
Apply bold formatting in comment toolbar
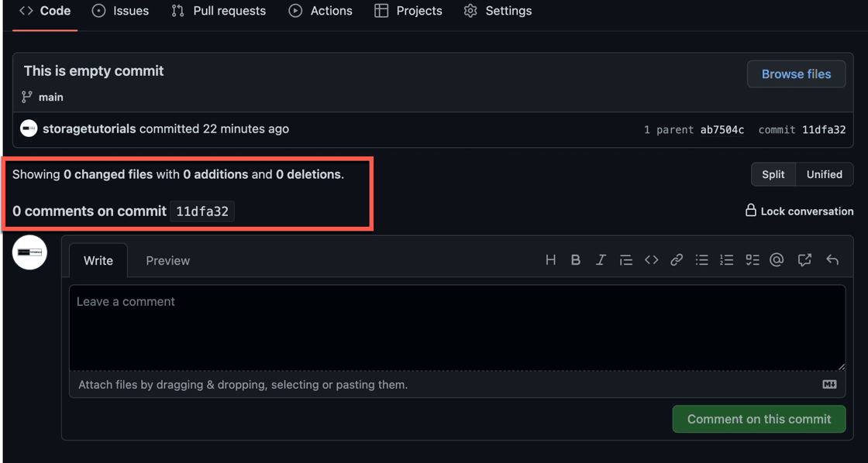[x=576, y=260]
